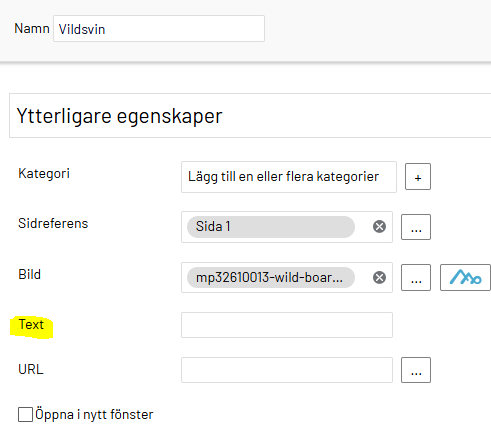Click into the Text input field
491x431 pixels.
(x=287, y=325)
